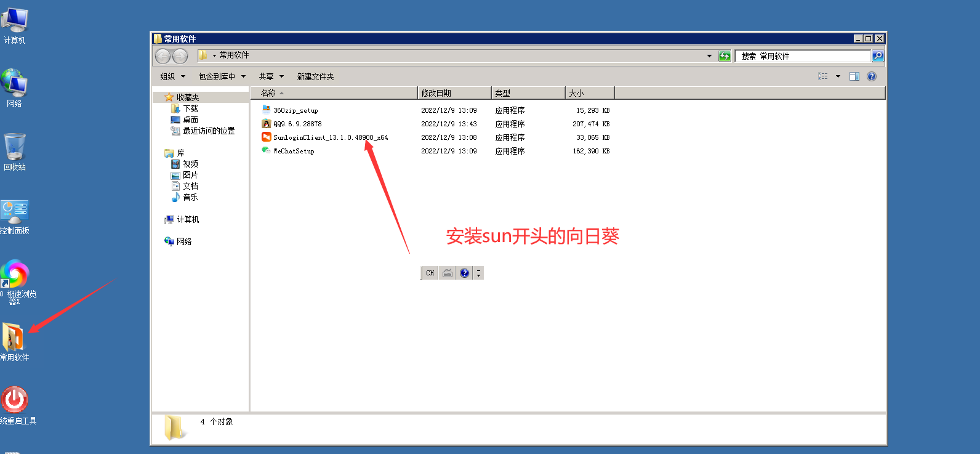Open the 回收站 recycle bin icon

tap(14, 152)
